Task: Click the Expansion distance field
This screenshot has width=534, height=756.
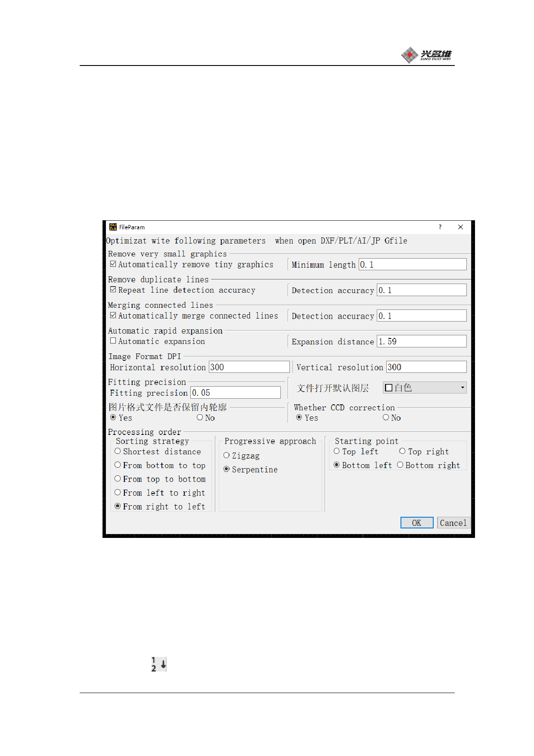Action: pos(421,341)
